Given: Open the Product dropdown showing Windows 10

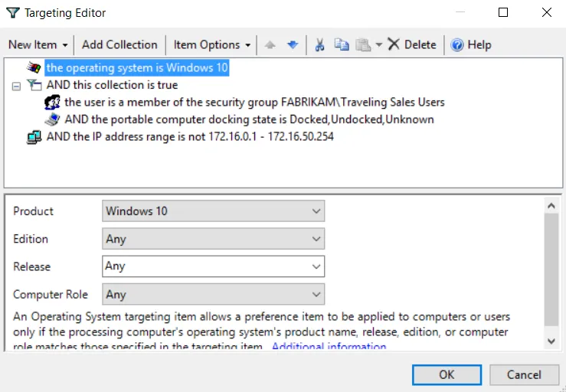Looking at the screenshot, I should pos(214,211).
